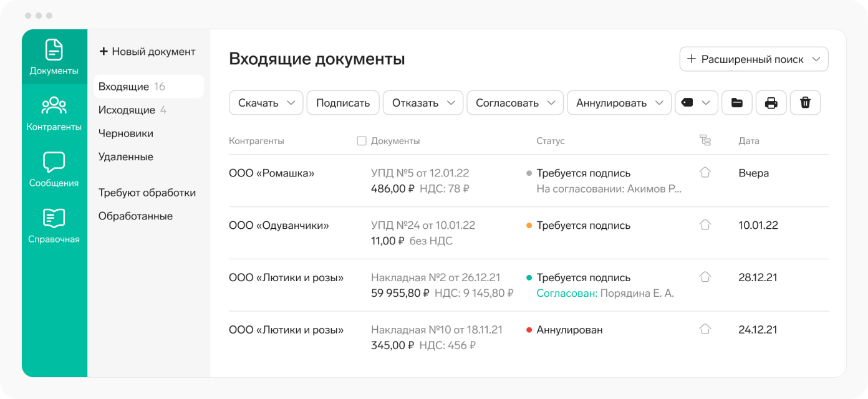The height and width of the screenshot is (399, 868).
Task: Sort by the Статус column header
Action: [551, 141]
